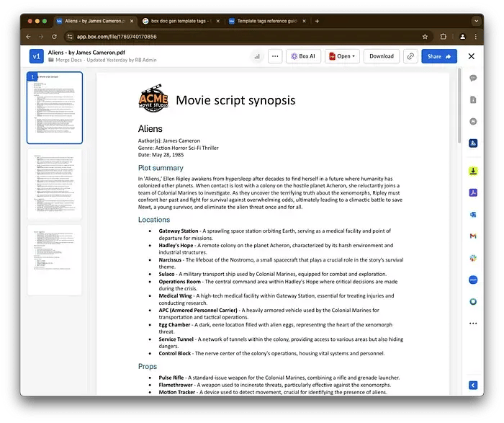Open the comments activity sidebar icon

tap(473, 78)
